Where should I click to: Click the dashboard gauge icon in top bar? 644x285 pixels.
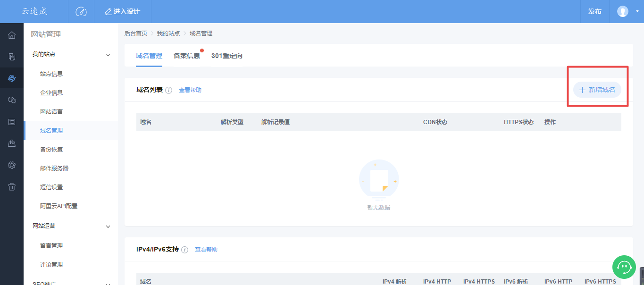coord(81,11)
